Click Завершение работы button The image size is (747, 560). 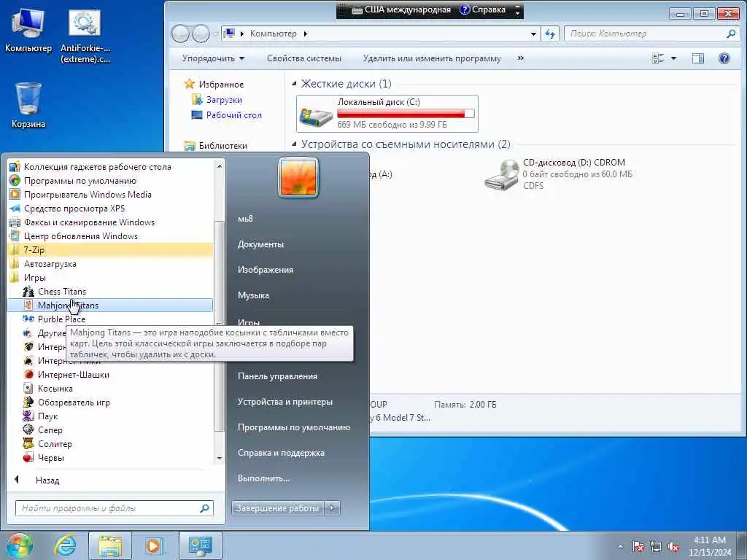[x=277, y=508]
